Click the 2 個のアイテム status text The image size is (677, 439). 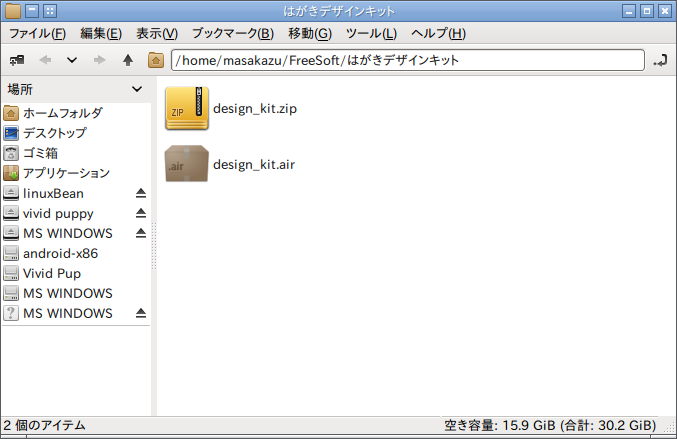pyautogui.click(x=44, y=426)
